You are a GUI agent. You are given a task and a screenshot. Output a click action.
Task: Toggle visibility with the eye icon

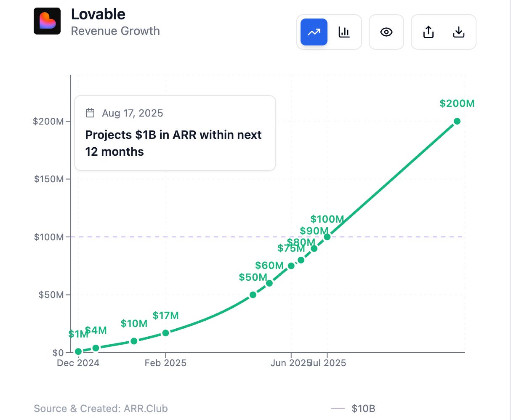tap(386, 32)
